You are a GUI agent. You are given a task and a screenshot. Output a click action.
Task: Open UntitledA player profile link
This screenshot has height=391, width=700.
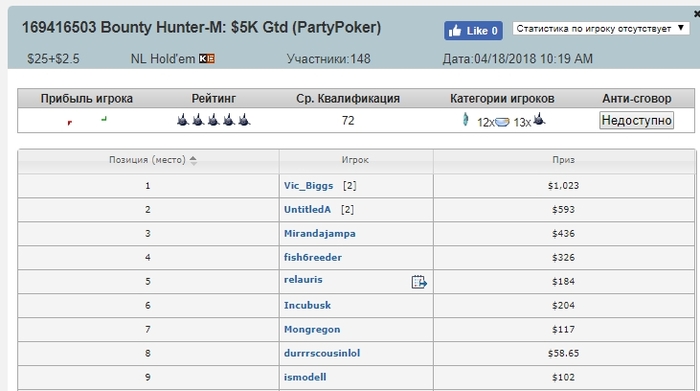[307, 209]
